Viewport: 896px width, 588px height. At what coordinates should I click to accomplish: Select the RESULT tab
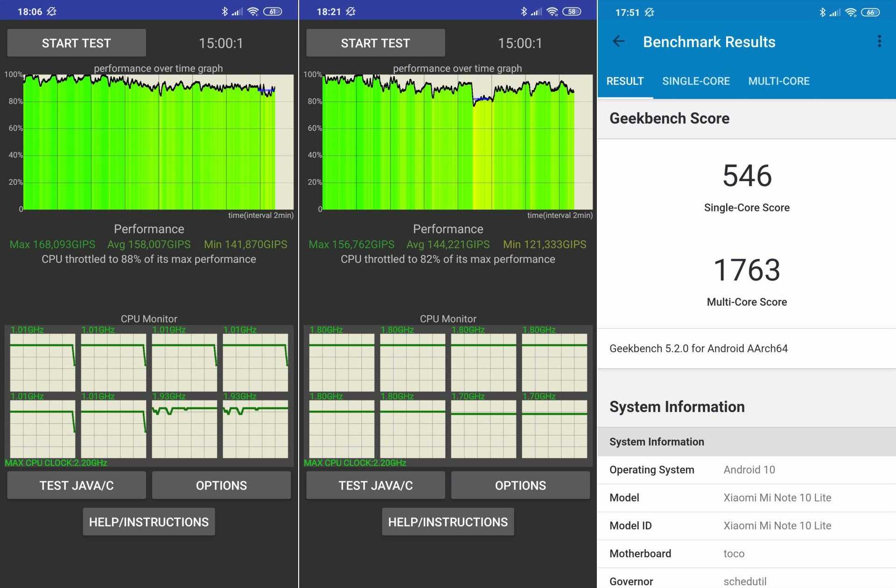625,81
